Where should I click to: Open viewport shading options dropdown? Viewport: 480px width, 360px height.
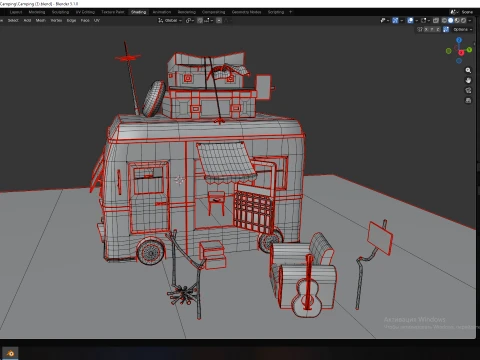click(x=470, y=20)
